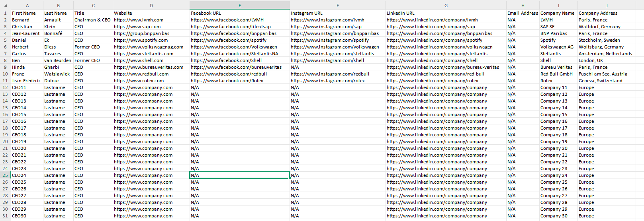This screenshot has height=221, width=644.
Task: Select the cell containing 'Bernard'
Action: tap(27, 20)
